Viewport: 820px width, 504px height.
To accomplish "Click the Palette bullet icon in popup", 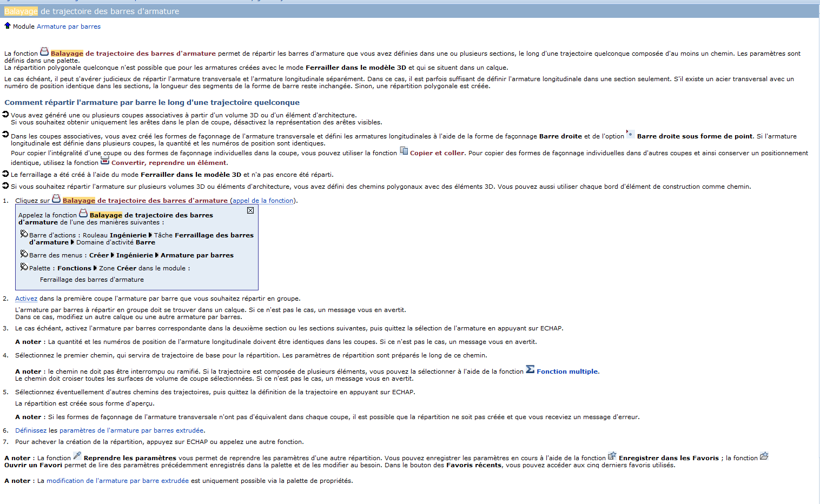I will click(24, 267).
